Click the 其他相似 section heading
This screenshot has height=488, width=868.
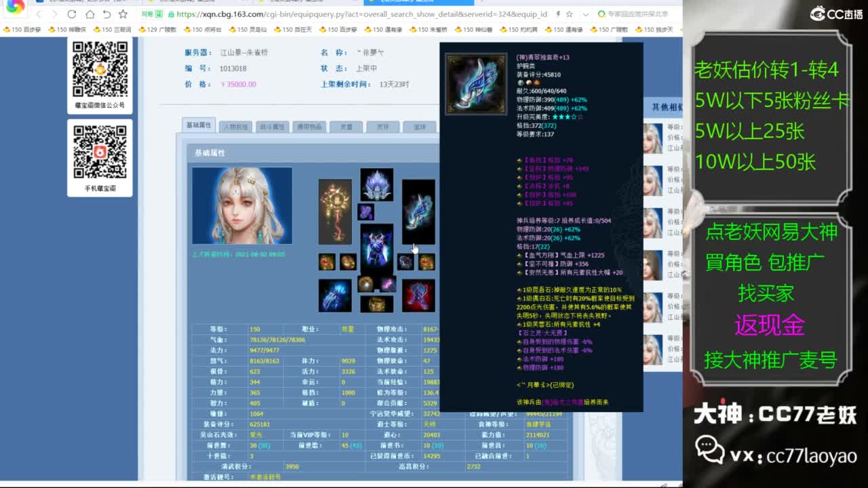click(667, 107)
